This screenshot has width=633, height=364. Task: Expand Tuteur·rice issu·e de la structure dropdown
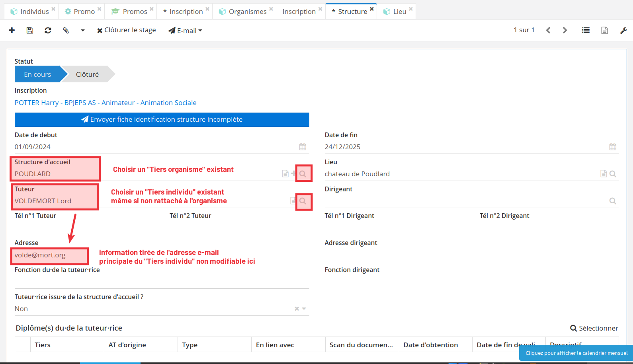(304, 309)
